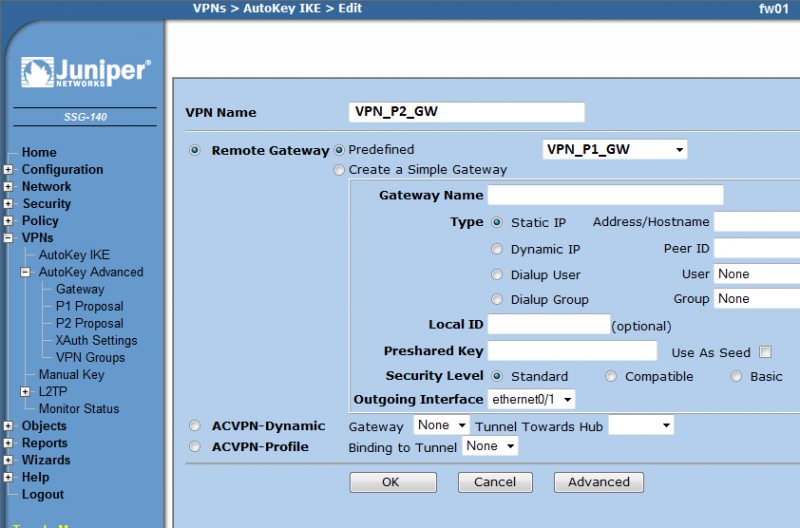Screen dimensions: 800x528
Task: Open the P1 Proposal page
Action: 90,306
